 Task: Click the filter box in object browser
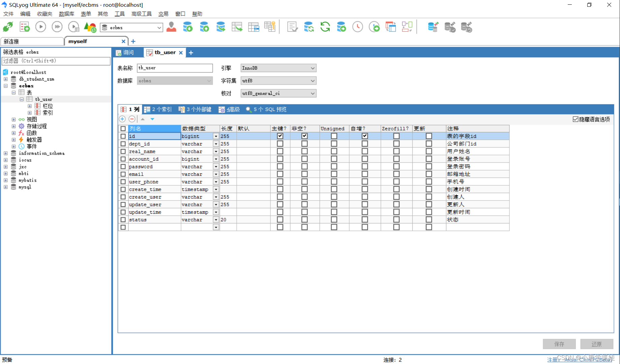56,61
